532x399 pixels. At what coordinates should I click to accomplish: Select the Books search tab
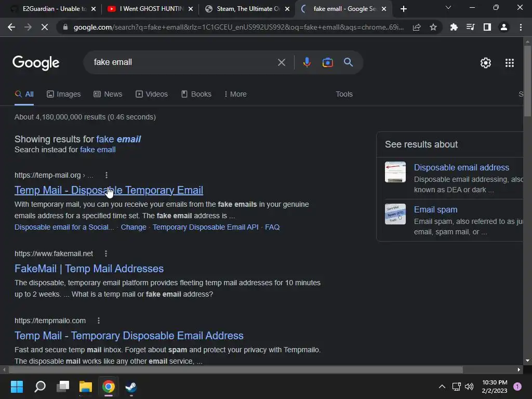tap(196, 94)
